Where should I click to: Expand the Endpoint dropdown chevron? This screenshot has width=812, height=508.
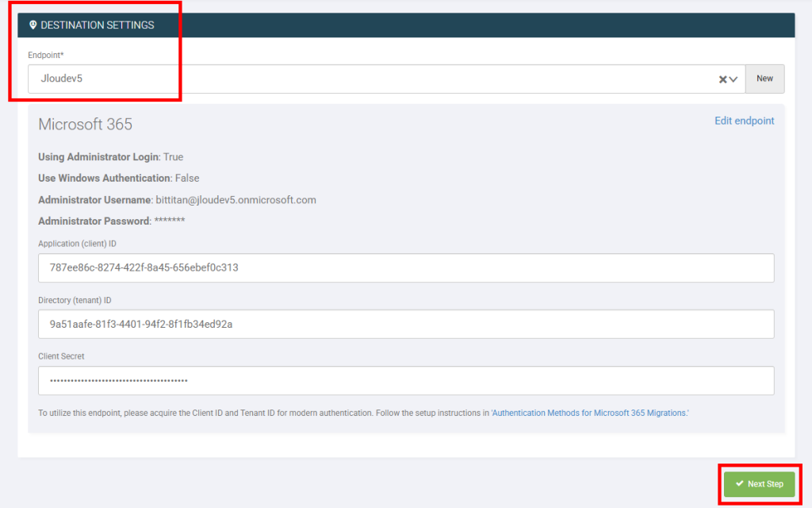[x=733, y=79]
